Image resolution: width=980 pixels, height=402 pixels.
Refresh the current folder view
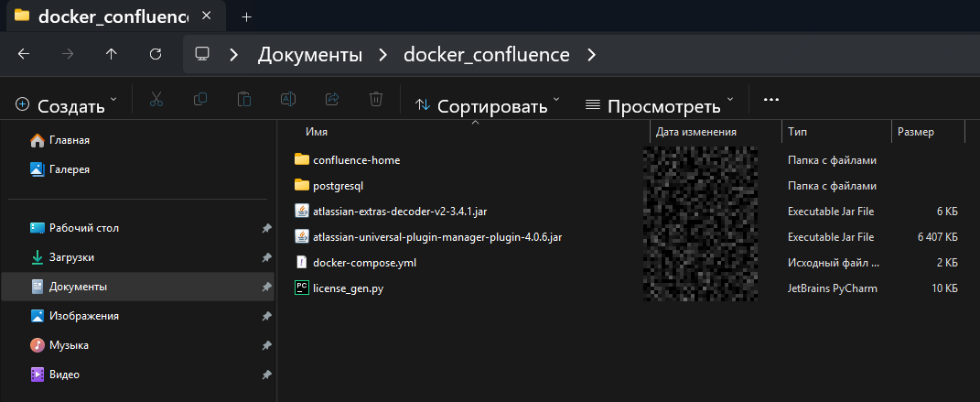click(156, 54)
